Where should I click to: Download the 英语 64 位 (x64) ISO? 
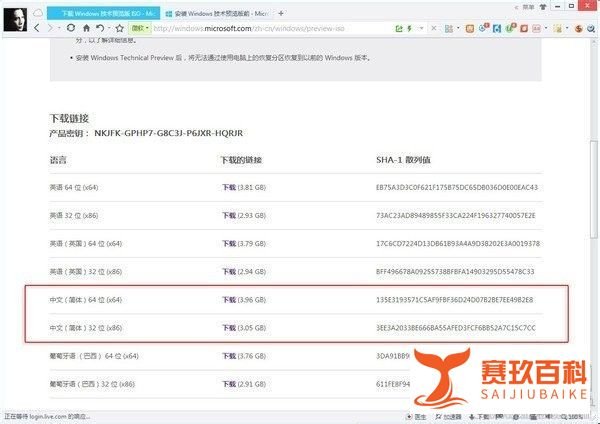[229, 188]
